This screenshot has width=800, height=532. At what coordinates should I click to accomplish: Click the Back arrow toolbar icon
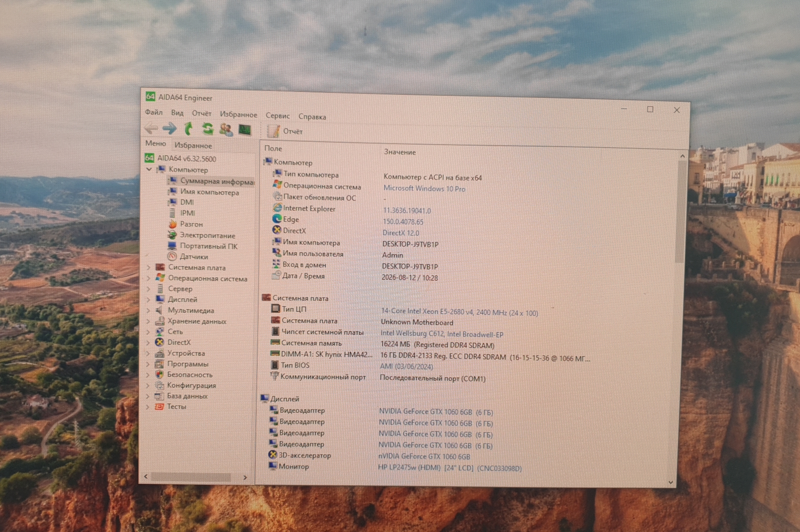(x=151, y=129)
